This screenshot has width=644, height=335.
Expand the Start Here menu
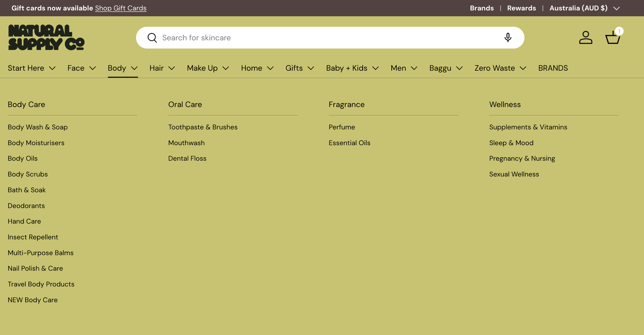32,68
